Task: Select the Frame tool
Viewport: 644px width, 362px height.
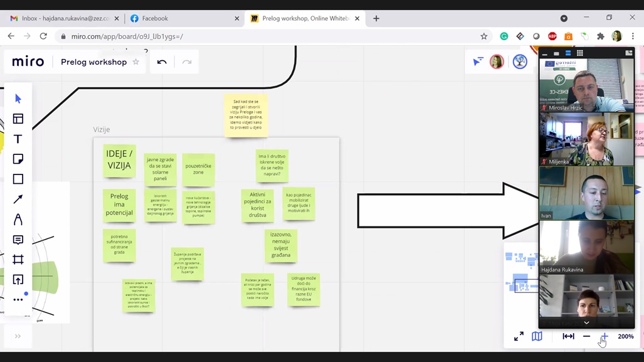Action: 18,260
